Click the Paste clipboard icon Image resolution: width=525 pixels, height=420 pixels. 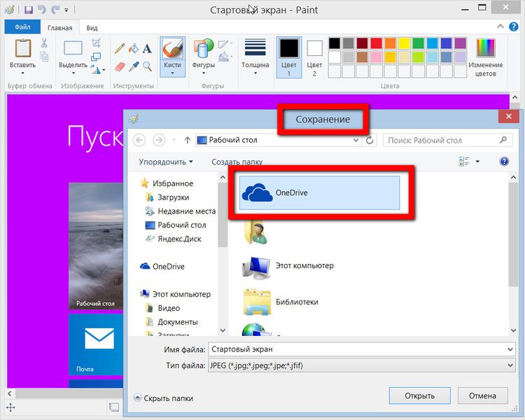(x=23, y=48)
